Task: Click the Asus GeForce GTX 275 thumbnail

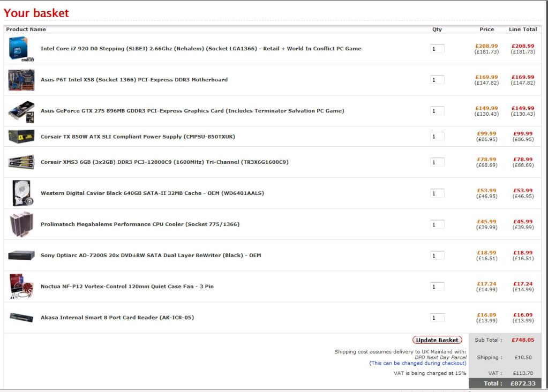Action: click(21, 111)
